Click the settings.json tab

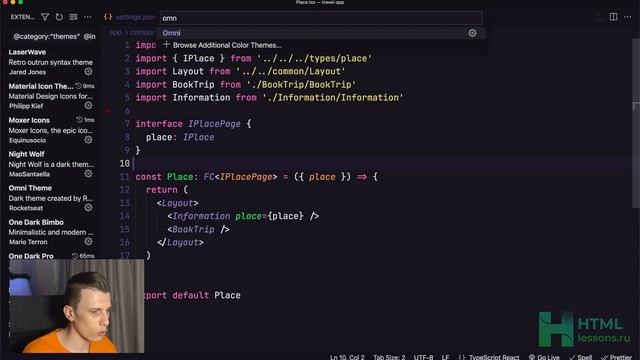pyautogui.click(x=130, y=17)
